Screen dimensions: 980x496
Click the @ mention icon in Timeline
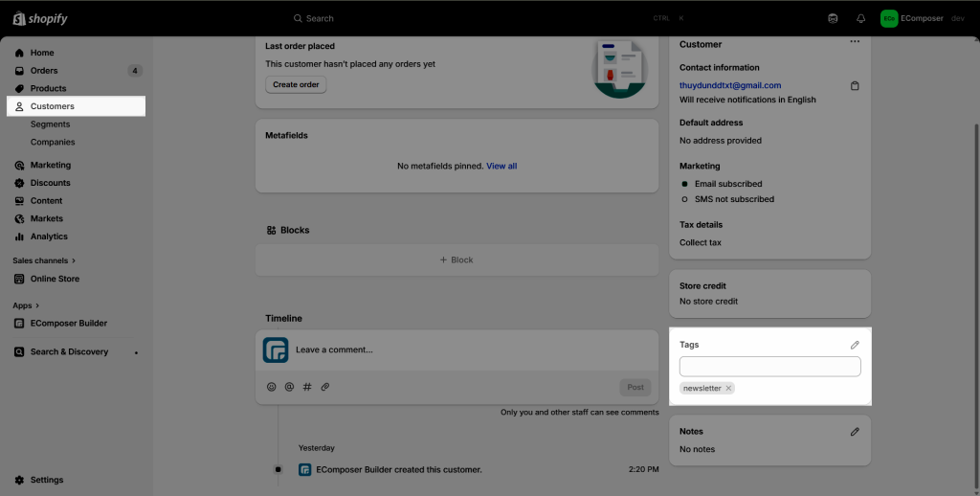[x=289, y=387]
